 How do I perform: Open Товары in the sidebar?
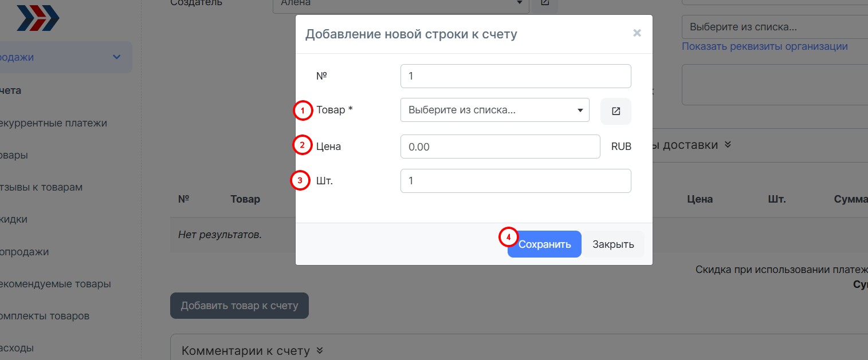(14, 155)
